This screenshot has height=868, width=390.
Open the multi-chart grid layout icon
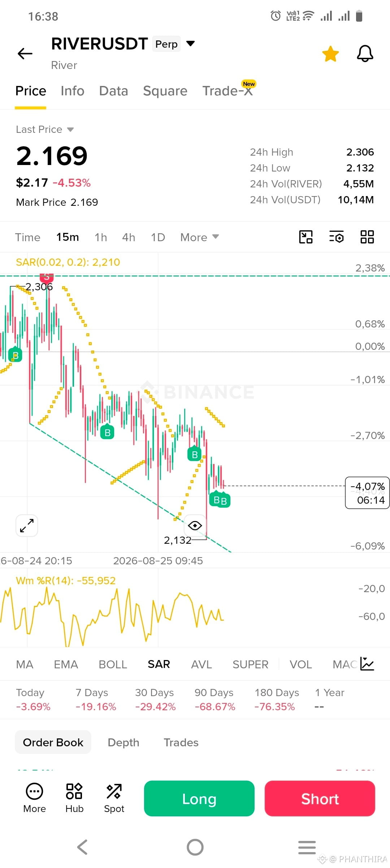coord(367,237)
